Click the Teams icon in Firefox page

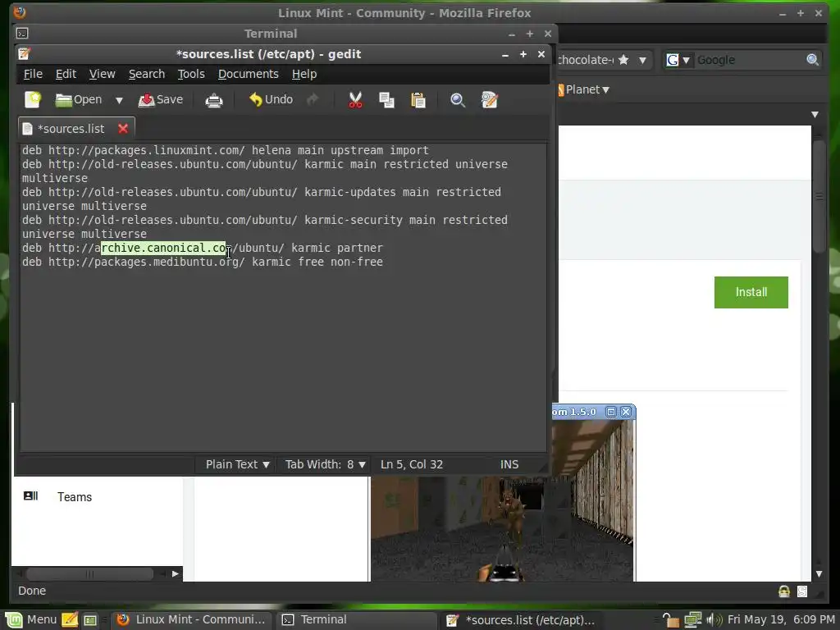pos(30,496)
